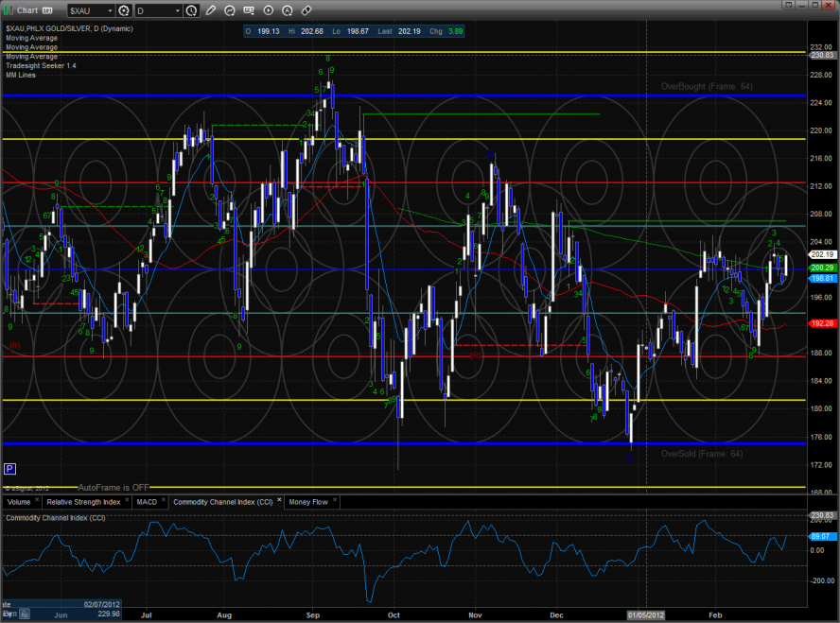Select the pencil drawing tool
Viewport: 840px width, 623px height.
click(x=210, y=10)
